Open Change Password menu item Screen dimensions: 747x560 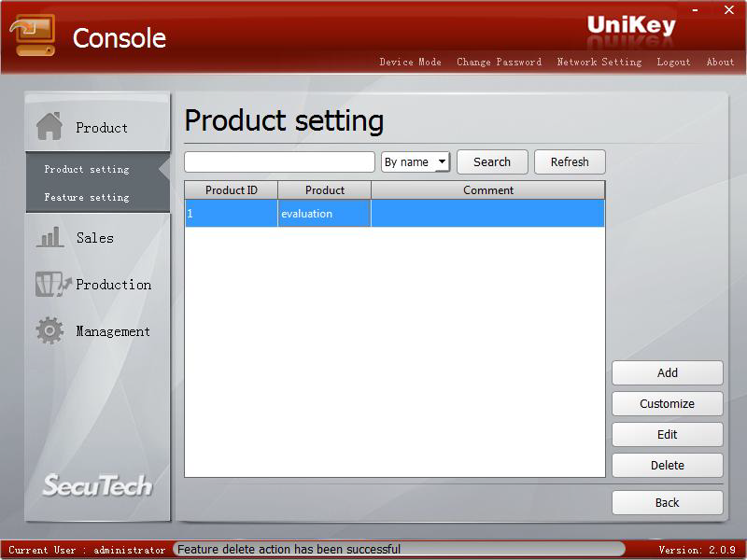pos(499,62)
